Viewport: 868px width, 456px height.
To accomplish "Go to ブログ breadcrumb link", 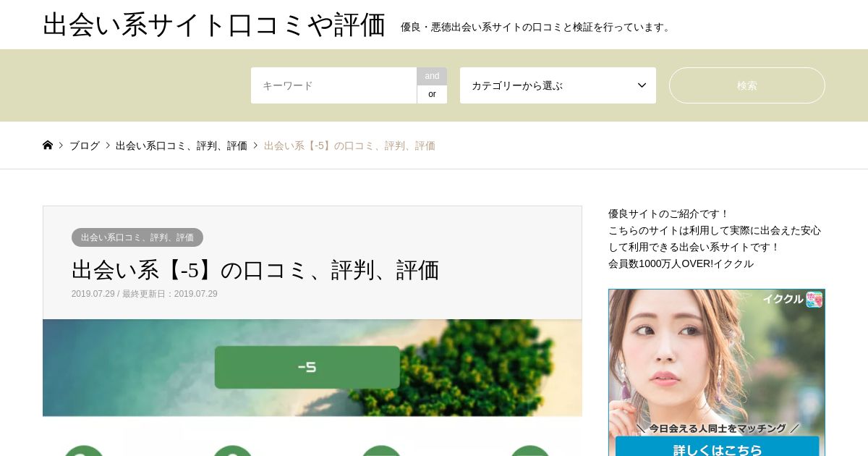I will coord(85,145).
